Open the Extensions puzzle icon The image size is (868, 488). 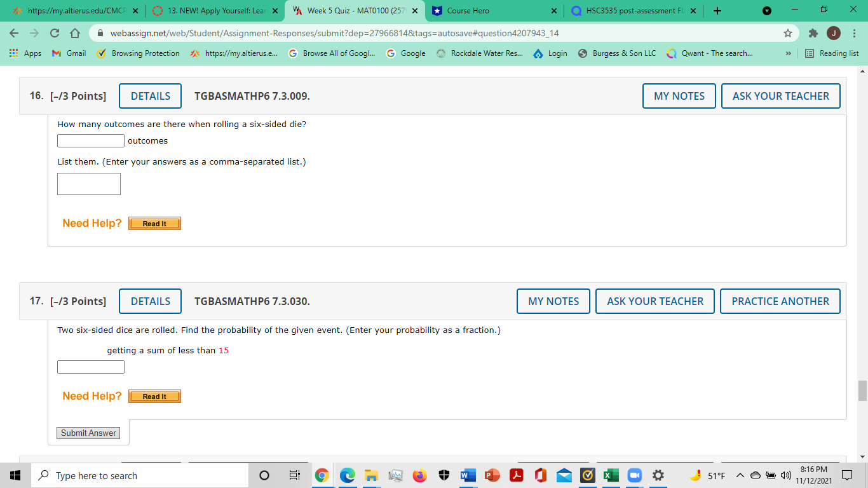pos(813,33)
